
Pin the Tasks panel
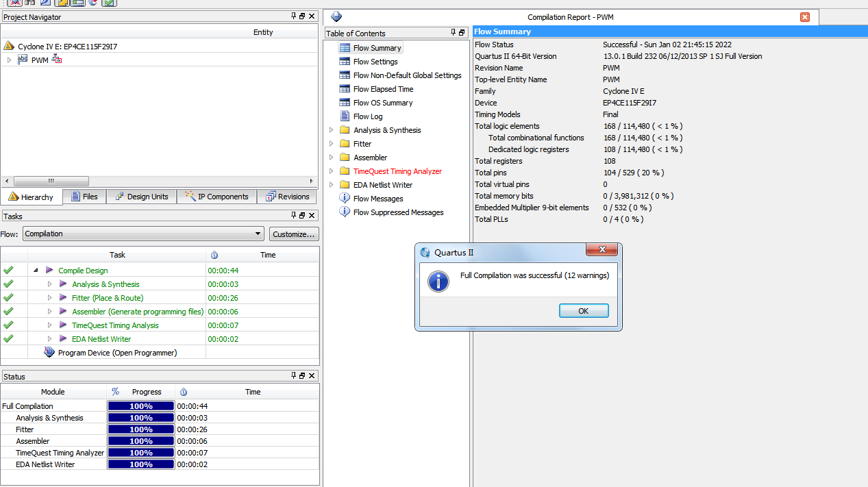294,216
